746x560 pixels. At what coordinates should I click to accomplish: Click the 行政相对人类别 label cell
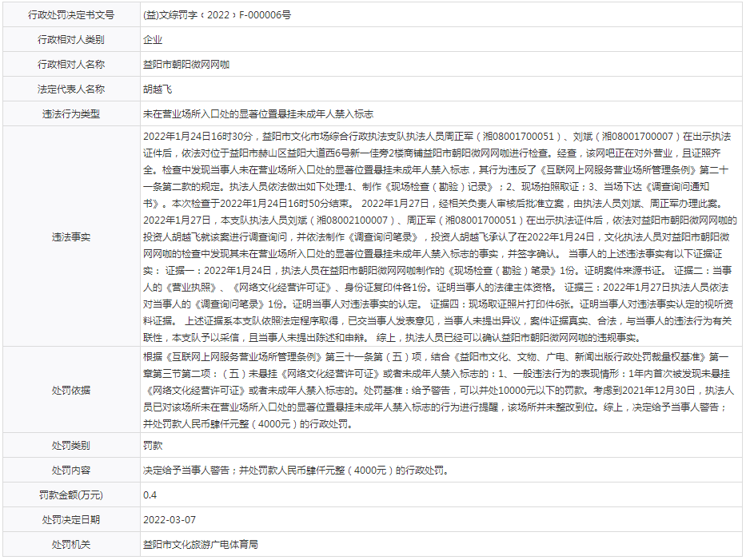coord(71,39)
